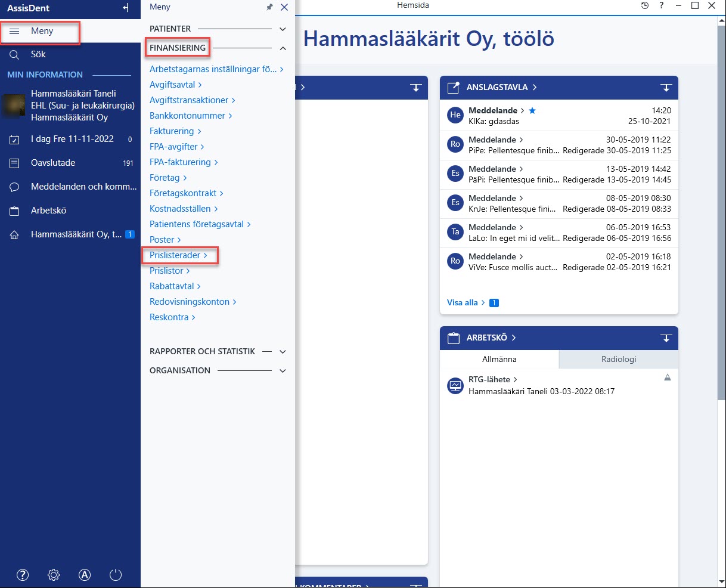
Task: Click the help question mark icon in sidebar bottom
Action: [x=23, y=575]
